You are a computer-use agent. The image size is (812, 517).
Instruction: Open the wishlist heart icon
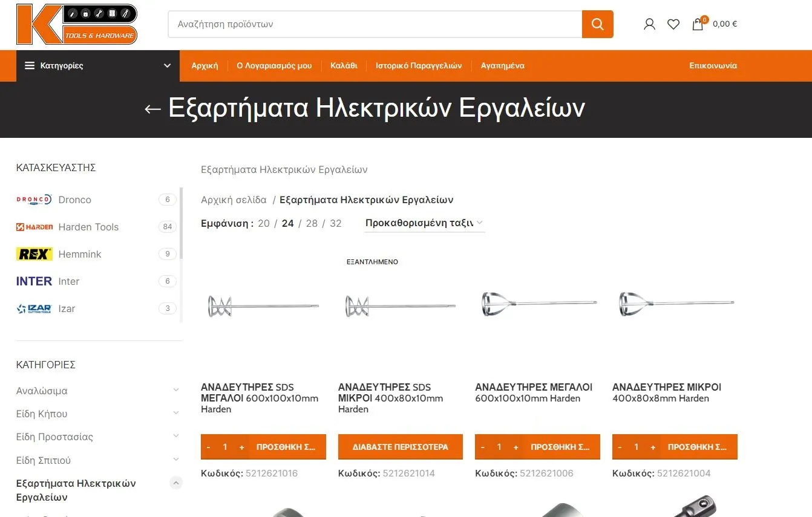pos(673,24)
